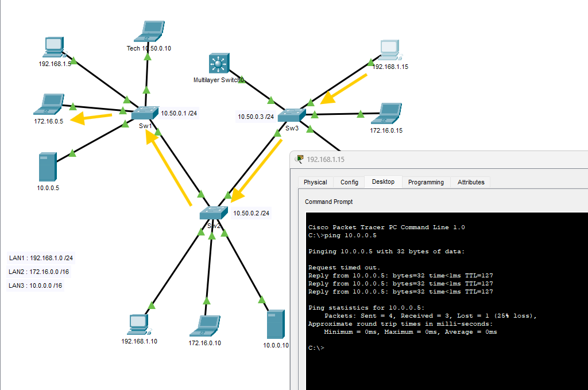
Task: Click laptop labeled 172.16.0.10
Action: [205, 326]
